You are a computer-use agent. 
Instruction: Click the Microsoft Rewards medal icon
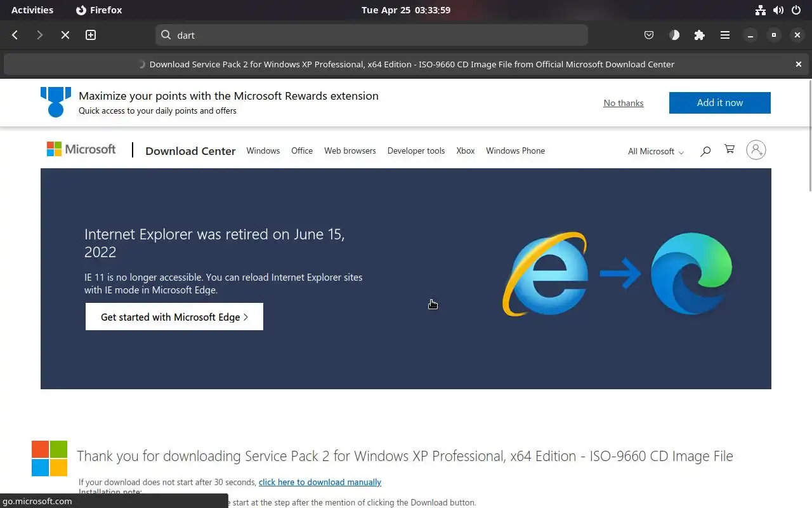56,102
